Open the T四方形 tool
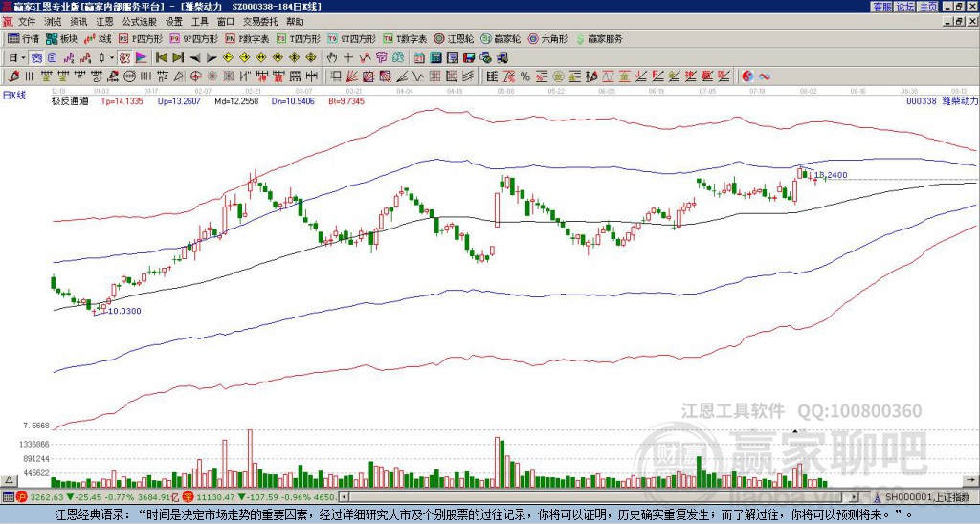Image resolution: width=980 pixels, height=524 pixels. 299,39
